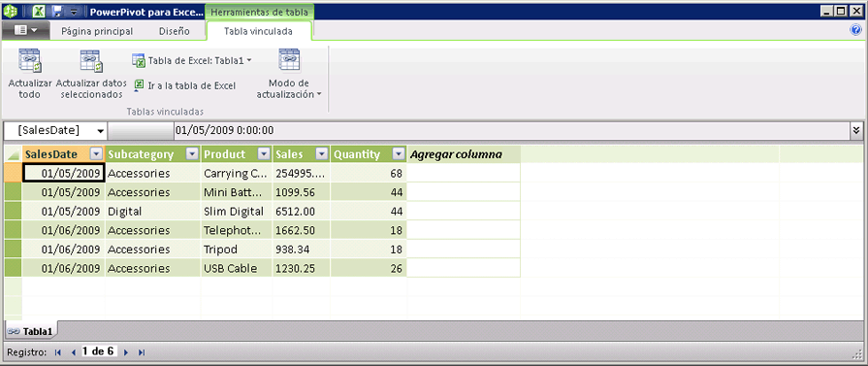Click Sales cell 6512.00
Viewport: 868px width, 366px height.
tap(302, 212)
